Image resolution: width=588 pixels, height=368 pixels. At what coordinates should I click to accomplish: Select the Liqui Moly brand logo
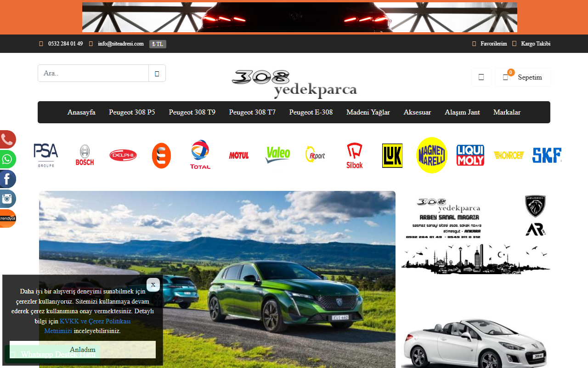[470, 155]
